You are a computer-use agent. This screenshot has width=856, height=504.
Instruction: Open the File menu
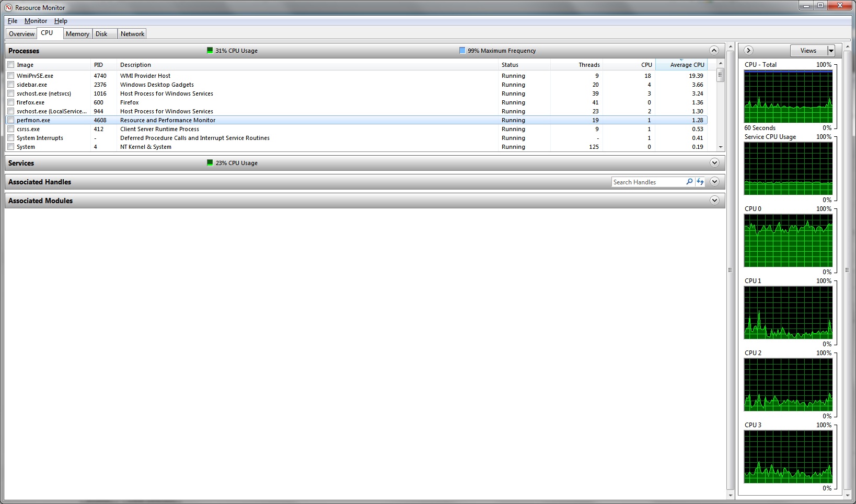[13, 21]
